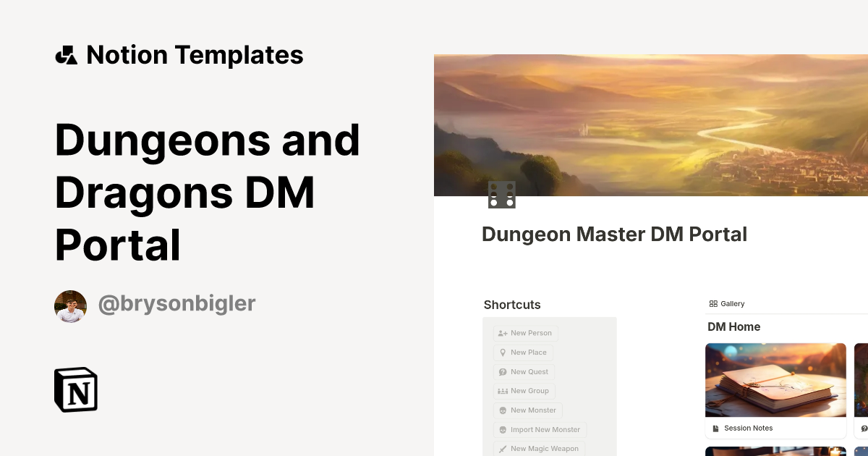Image resolution: width=868 pixels, height=456 pixels.
Task: Open the @brysonbigler creator link
Action: tap(176, 304)
